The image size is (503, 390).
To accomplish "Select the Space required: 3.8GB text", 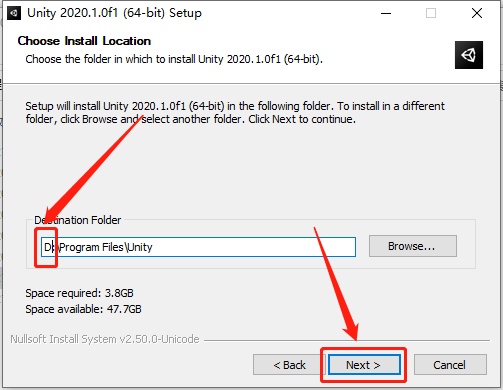I will tap(79, 293).
